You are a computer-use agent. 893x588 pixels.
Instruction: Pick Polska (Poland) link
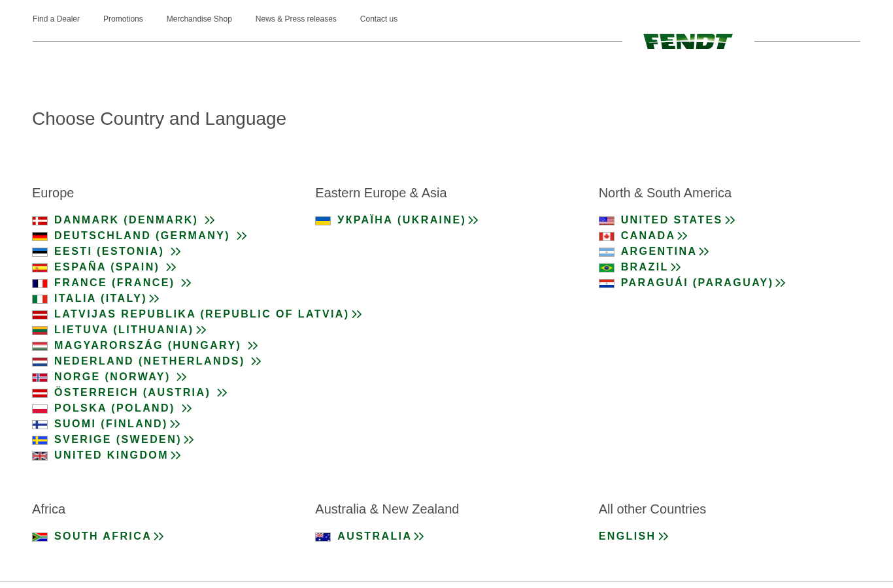[x=123, y=408]
